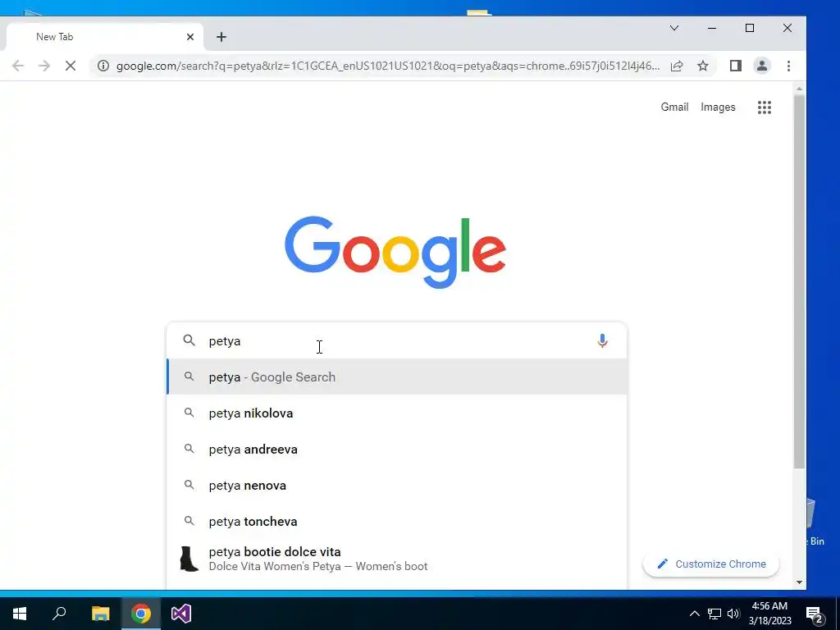
Task: Open the network status tray icon
Action: click(x=714, y=614)
